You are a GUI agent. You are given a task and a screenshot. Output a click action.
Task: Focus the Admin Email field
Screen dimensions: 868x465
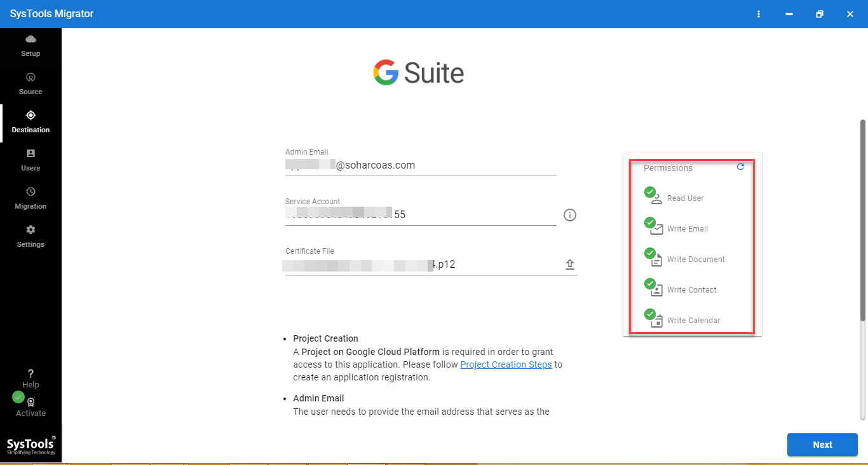click(421, 165)
